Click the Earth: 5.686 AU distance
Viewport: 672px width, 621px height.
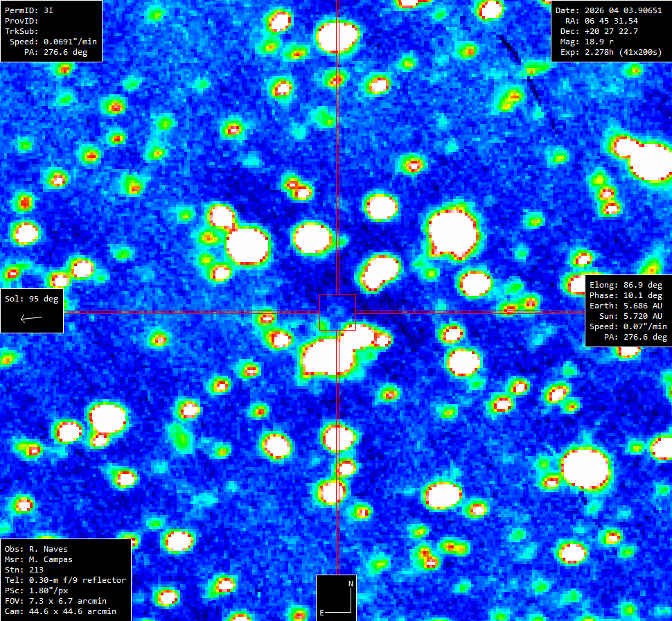(626, 306)
